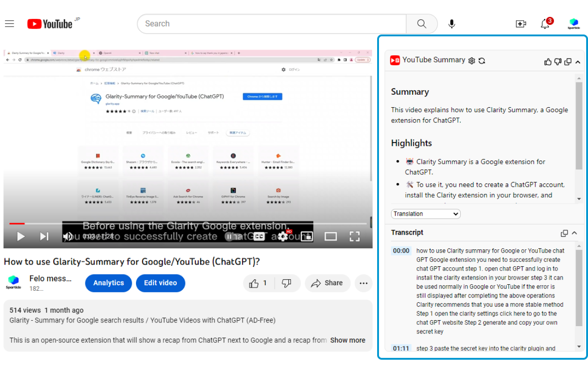Copy the summary text
Screen dimensions: 588x368
coord(568,62)
